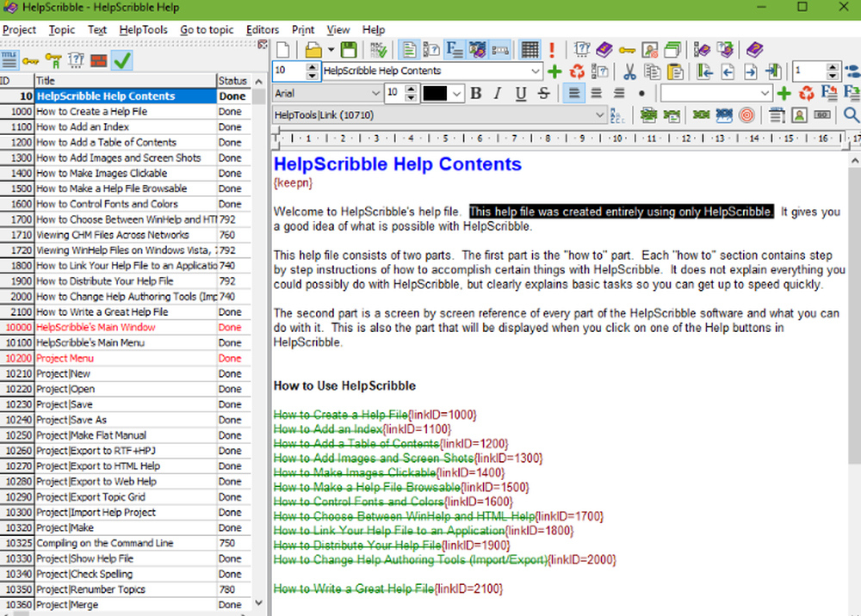Click the clipboard paste icon
Screen dimensions: 861x616
675,71
